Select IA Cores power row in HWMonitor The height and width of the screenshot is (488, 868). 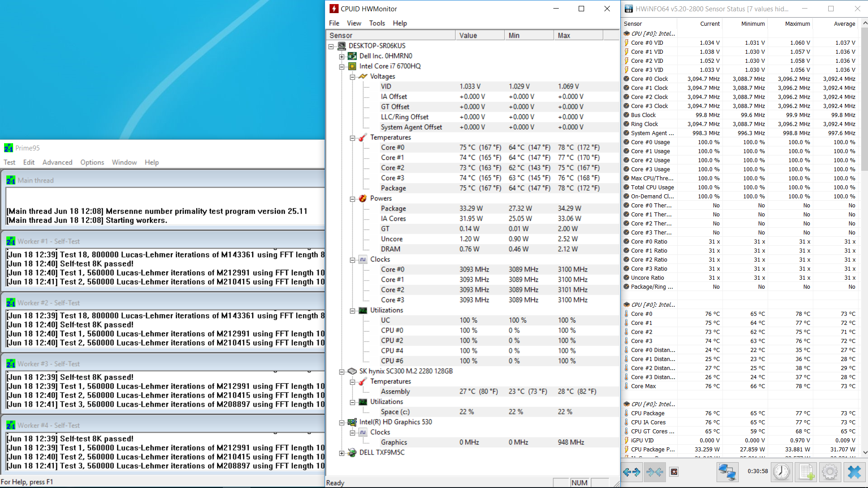[x=472, y=219]
